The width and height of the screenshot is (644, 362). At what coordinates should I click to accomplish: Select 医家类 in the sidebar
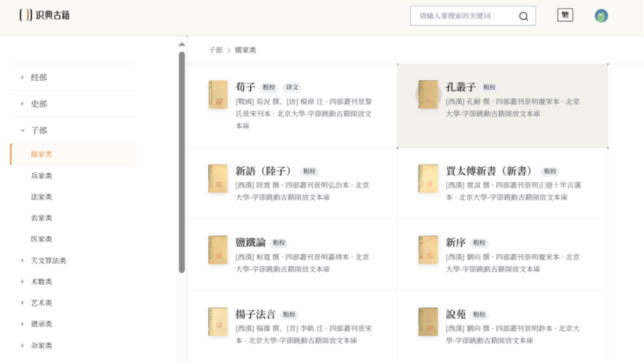coord(41,239)
